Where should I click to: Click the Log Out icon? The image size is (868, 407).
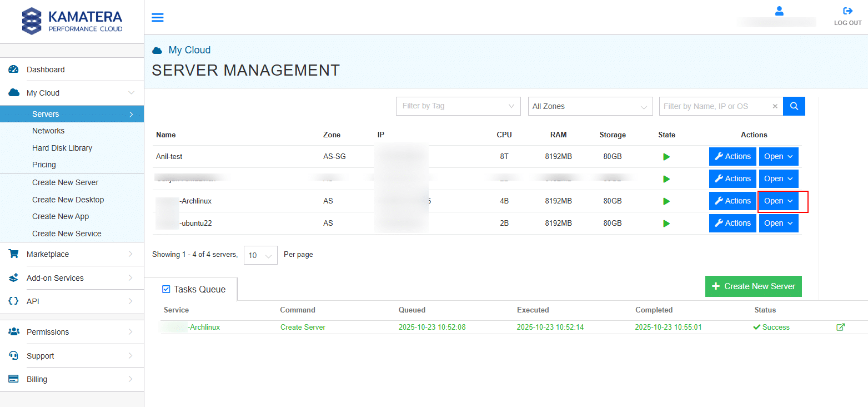click(x=847, y=11)
